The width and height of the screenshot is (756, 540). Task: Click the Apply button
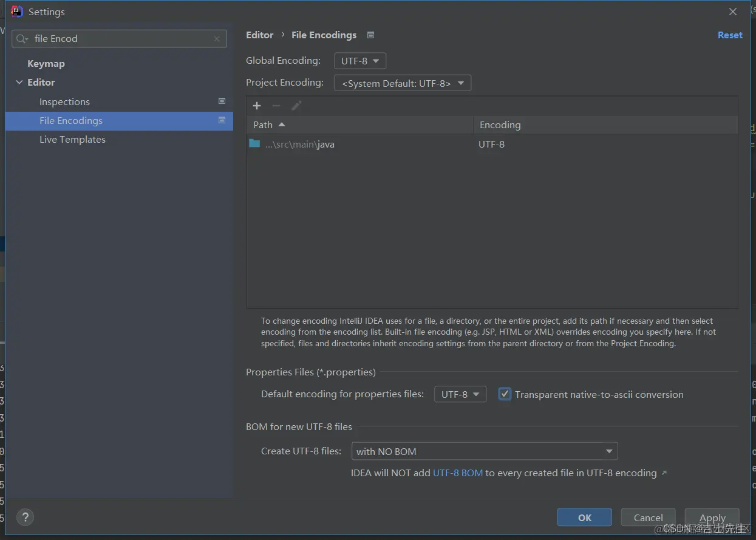712,518
